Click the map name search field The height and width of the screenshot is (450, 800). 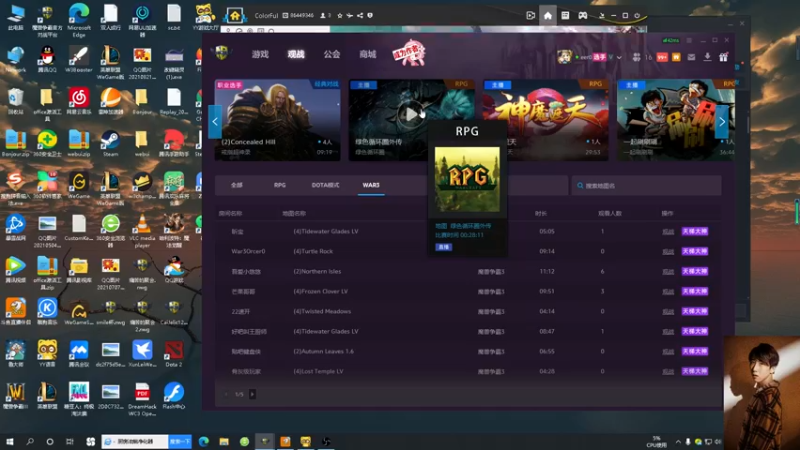point(646,186)
